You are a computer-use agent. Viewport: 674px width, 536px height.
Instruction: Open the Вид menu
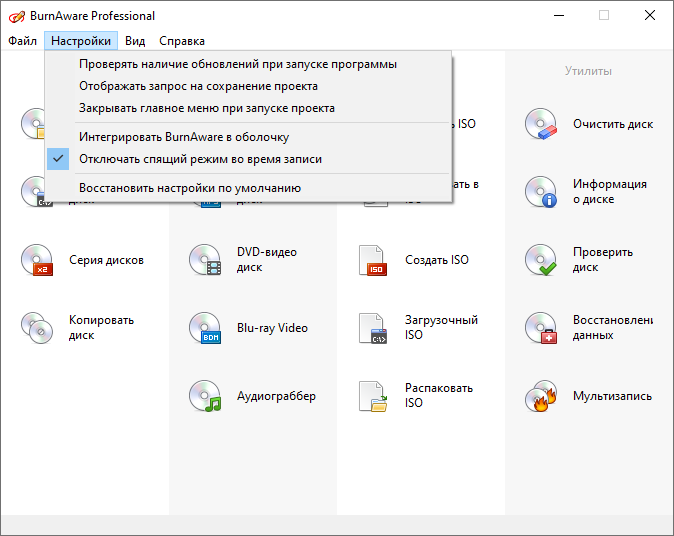coord(135,41)
